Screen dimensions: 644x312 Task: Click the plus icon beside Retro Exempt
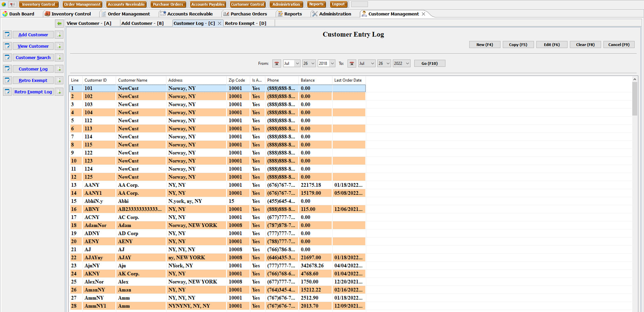tap(59, 80)
